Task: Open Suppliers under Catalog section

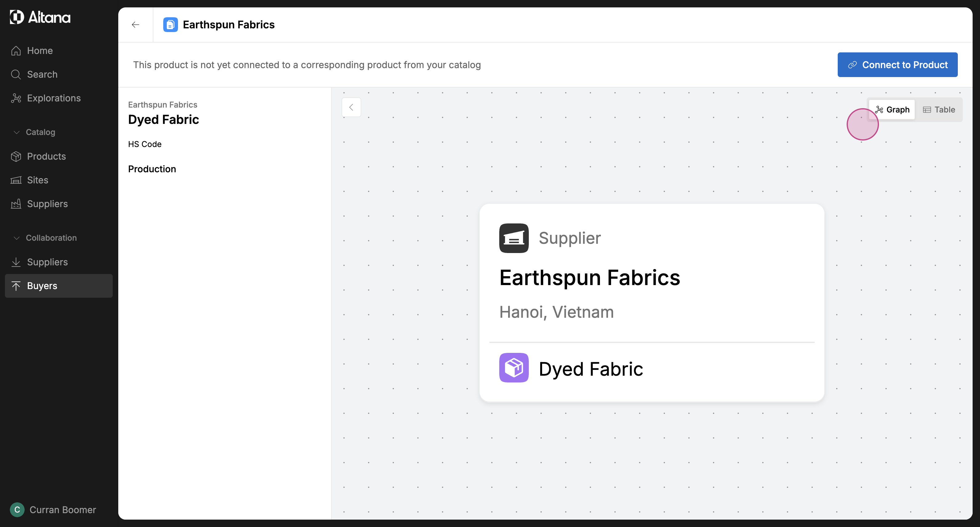Action: (47, 204)
